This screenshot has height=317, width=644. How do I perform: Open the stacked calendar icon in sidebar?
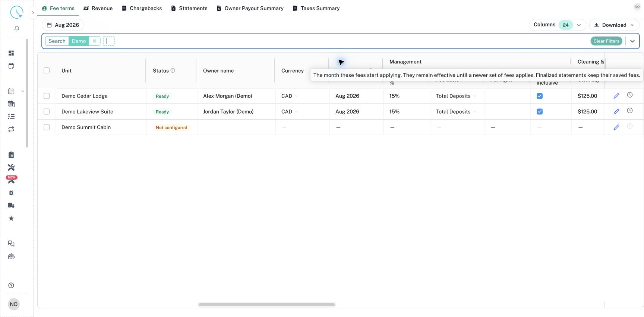(x=11, y=104)
